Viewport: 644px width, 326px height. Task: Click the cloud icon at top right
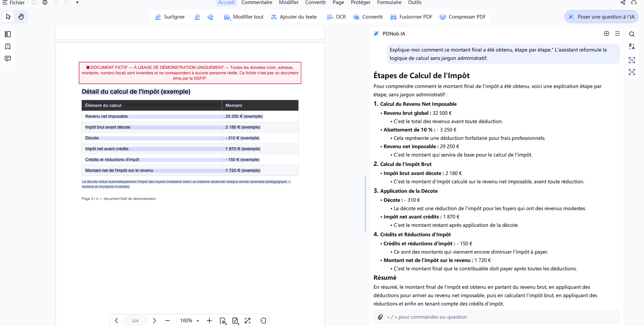click(x=634, y=3)
